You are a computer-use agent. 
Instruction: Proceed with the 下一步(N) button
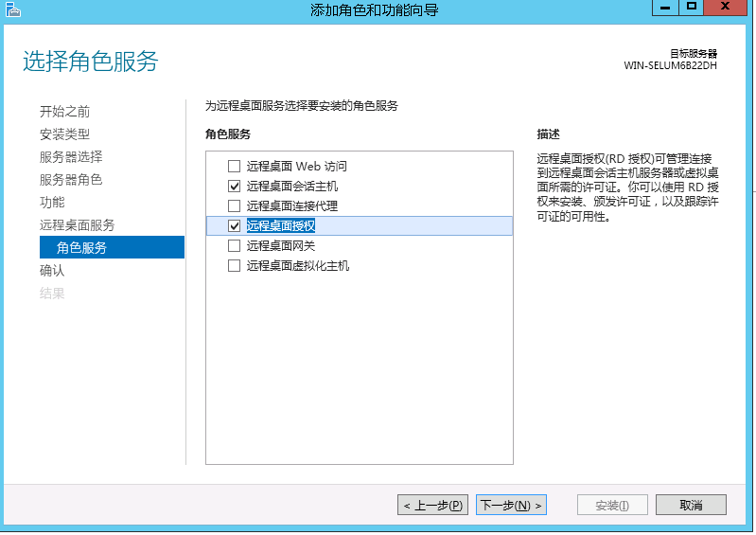pos(511,505)
